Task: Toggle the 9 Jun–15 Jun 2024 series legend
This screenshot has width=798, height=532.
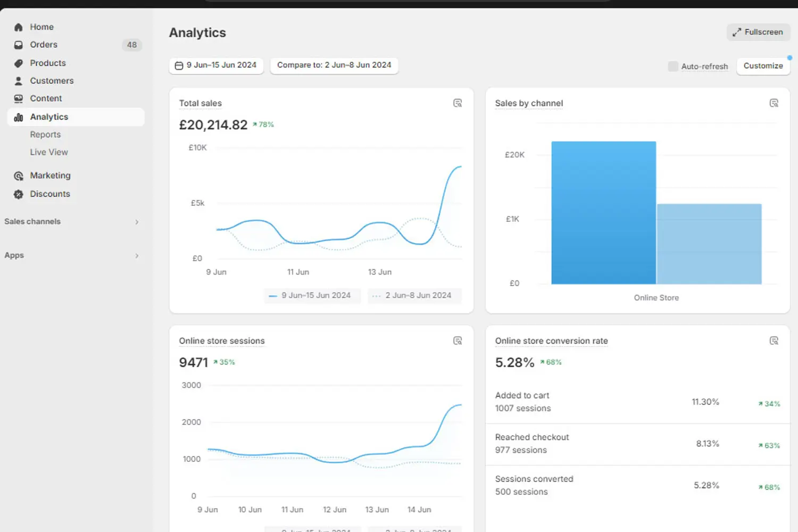Action: tap(312, 295)
